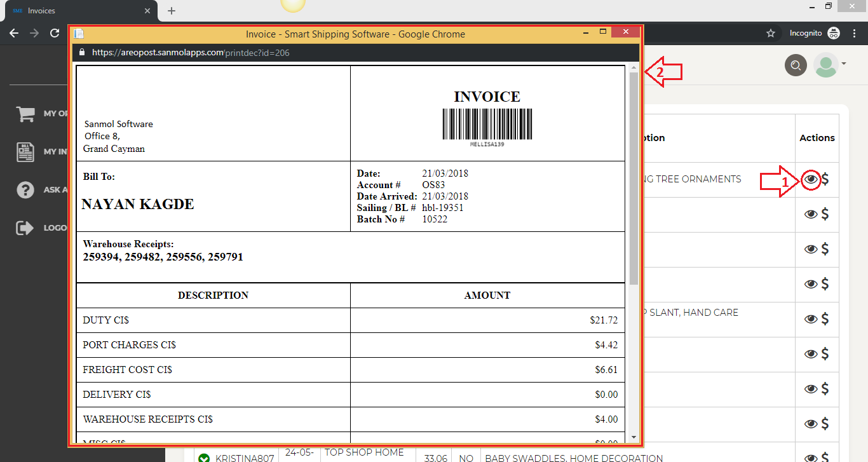868x462 pixels.
Task: Click WAREHOUSE RECEIPTS CI$ amount $4.00
Action: coord(606,419)
